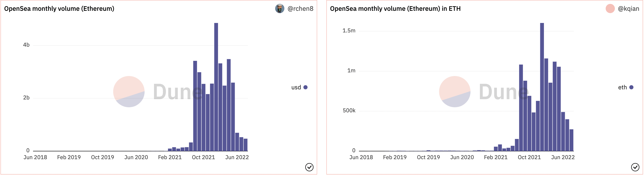Click the @kqian profile avatar circle
This screenshot has width=644, height=175.
pos(610,8)
